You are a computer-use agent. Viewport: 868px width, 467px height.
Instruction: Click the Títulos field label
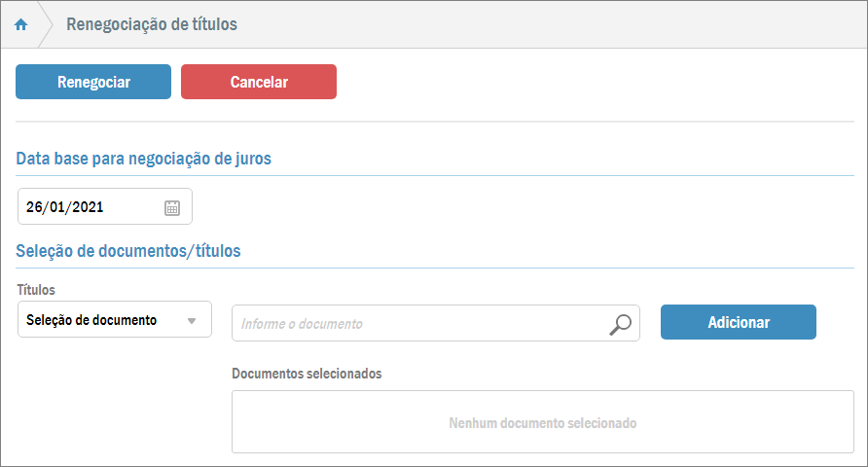tap(36, 290)
